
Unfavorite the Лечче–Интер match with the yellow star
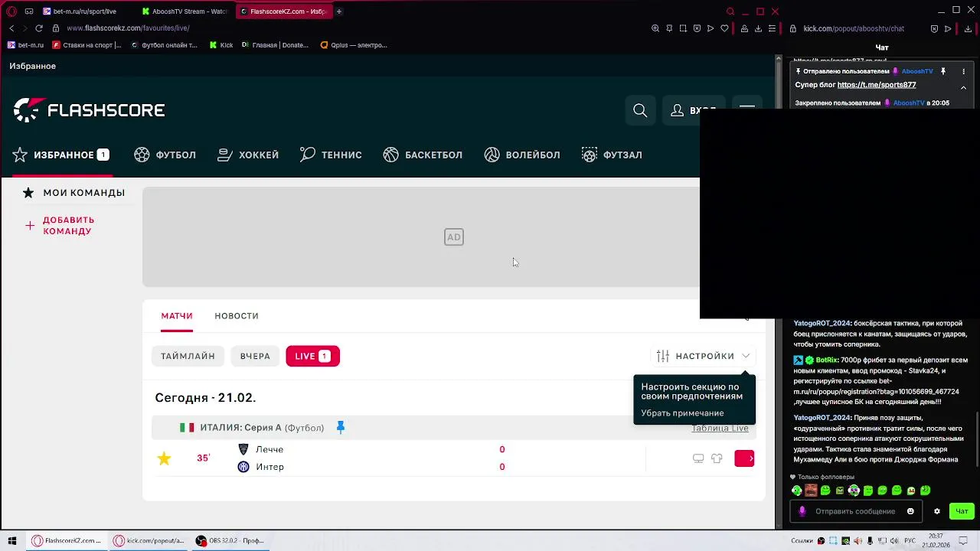(164, 458)
